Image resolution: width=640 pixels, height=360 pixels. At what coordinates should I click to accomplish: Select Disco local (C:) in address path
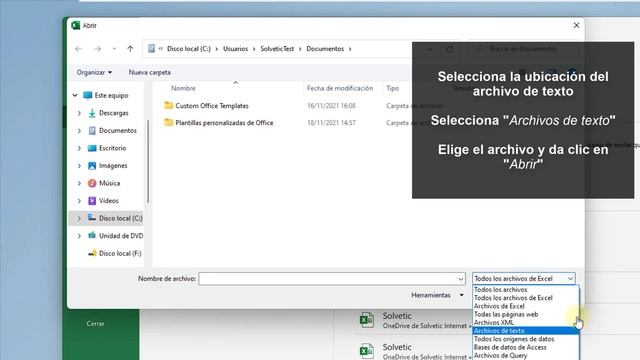[189, 49]
